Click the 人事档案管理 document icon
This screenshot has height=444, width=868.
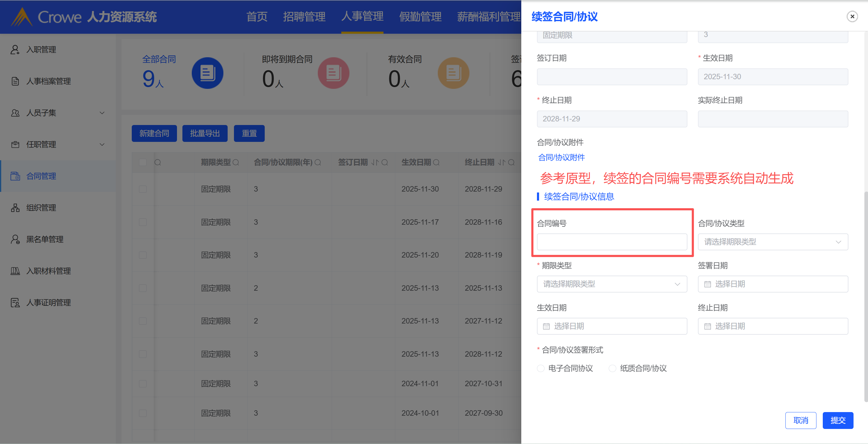[15, 81]
